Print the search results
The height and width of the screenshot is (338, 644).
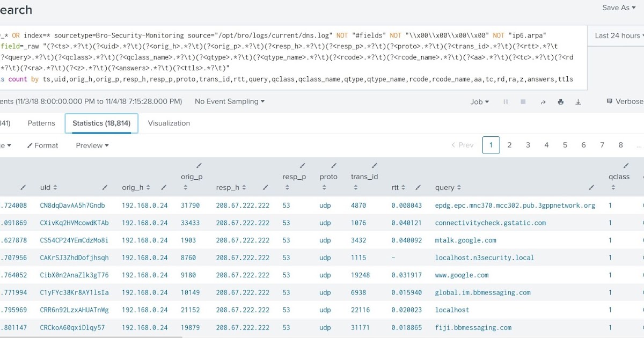pyautogui.click(x=560, y=101)
